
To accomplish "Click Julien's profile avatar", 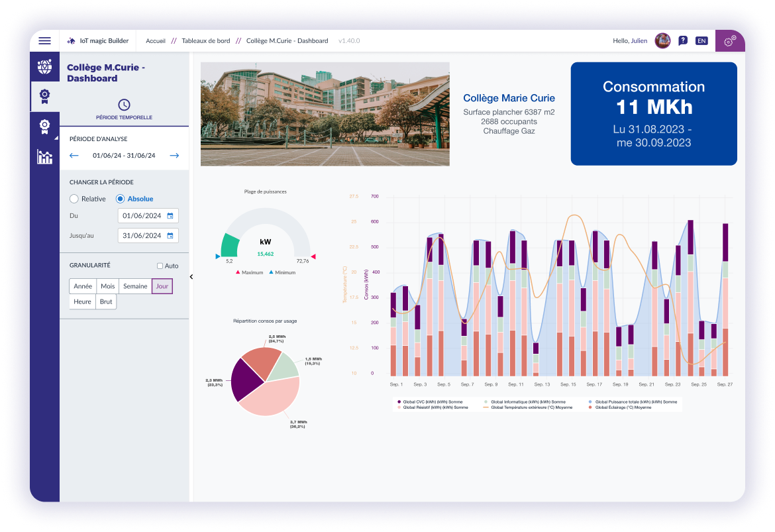I will (662, 41).
